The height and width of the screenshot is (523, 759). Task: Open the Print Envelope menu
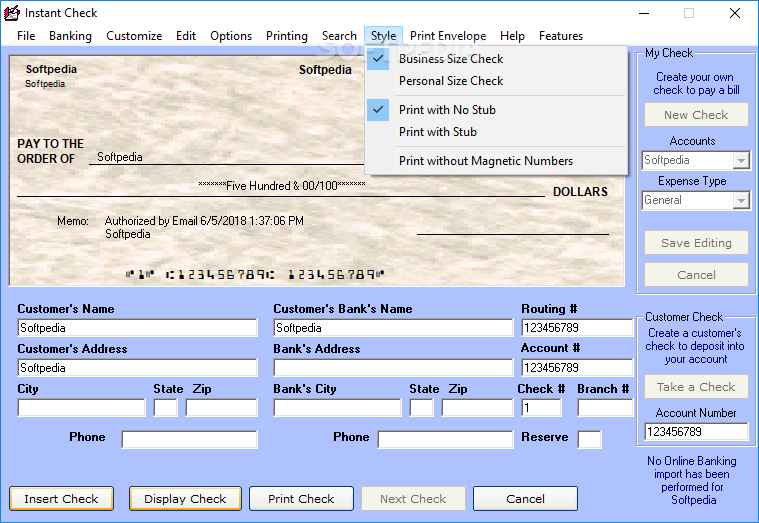click(448, 36)
